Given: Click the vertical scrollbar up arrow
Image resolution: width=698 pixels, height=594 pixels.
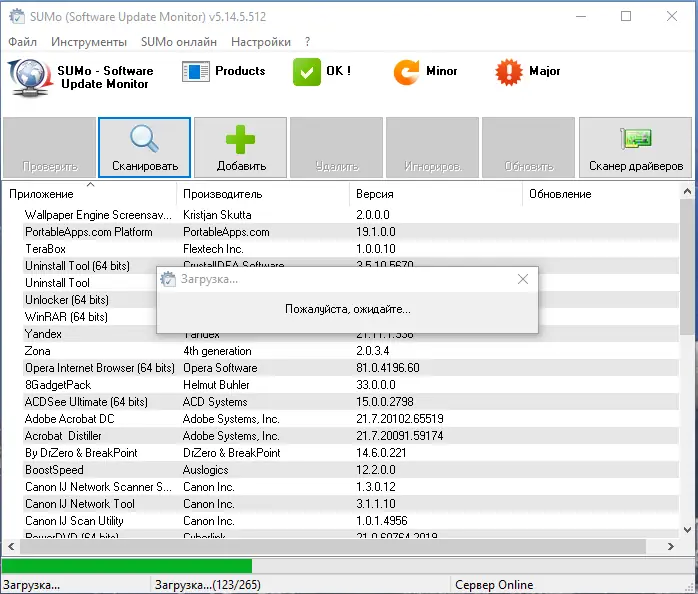Looking at the screenshot, I should point(687,192).
